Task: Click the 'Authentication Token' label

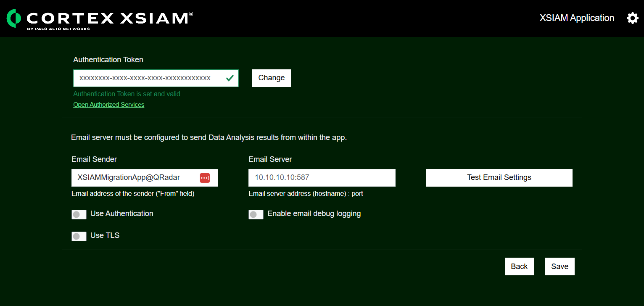Action: pyautogui.click(x=108, y=60)
